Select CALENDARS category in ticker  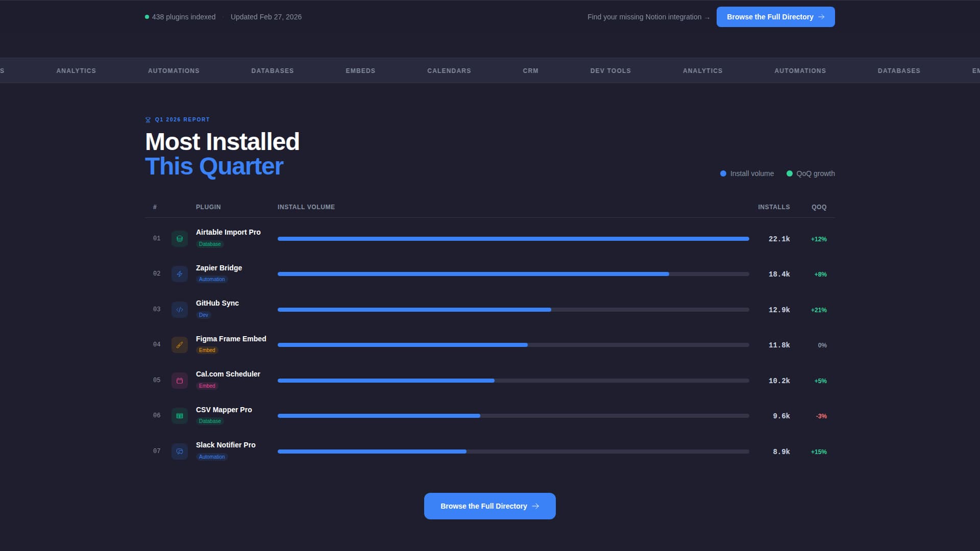pyautogui.click(x=449, y=71)
